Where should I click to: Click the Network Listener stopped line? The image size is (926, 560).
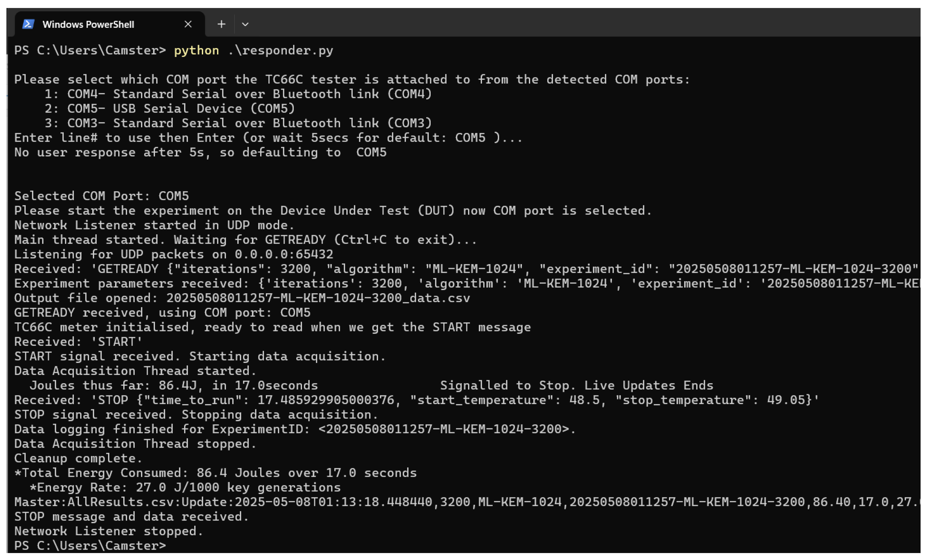[109, 531]
